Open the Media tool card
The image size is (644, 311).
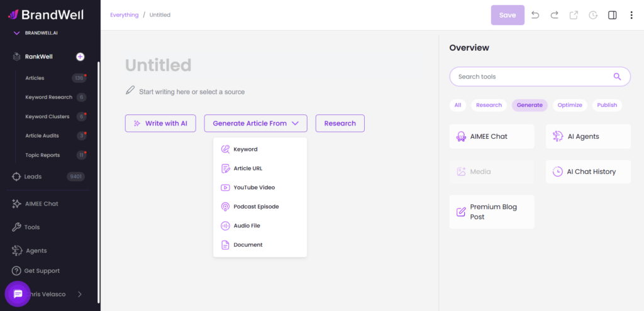492,172
